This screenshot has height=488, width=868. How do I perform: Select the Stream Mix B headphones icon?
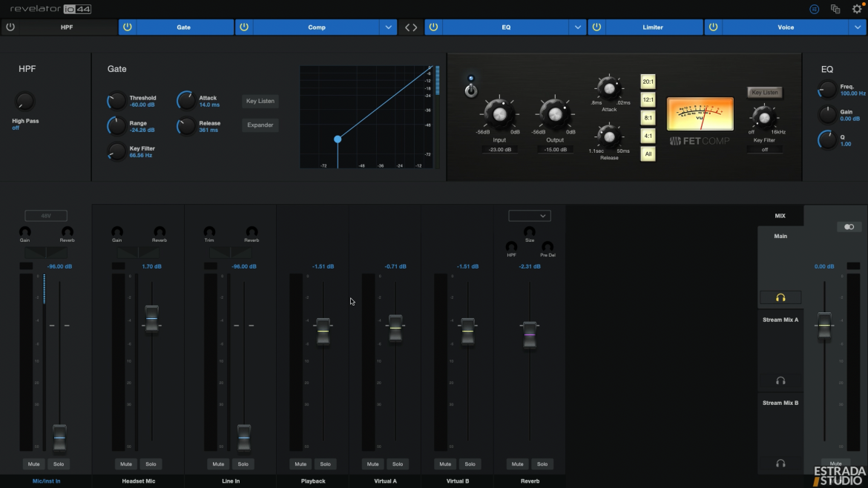pos(780,464)
